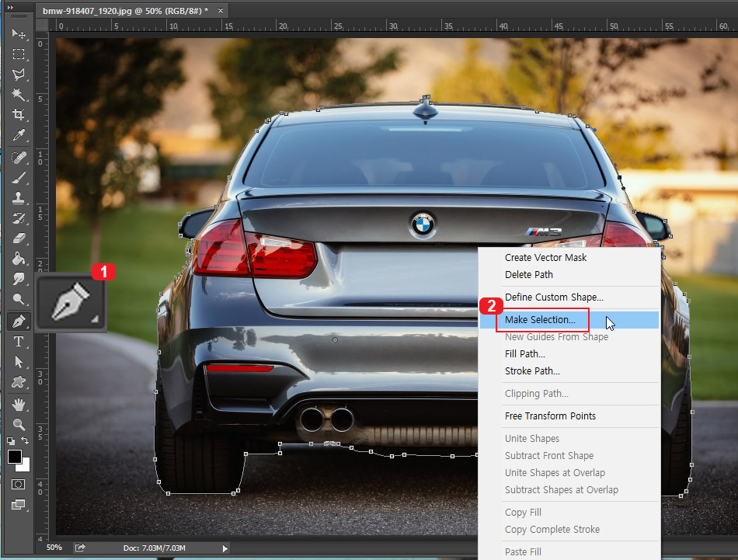Select the Magic Wand tool
This screenshot has height=560, width=738.
click(x=19, y=95)
